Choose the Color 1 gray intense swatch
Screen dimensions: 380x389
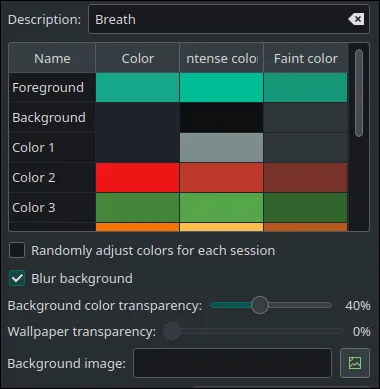221,148
